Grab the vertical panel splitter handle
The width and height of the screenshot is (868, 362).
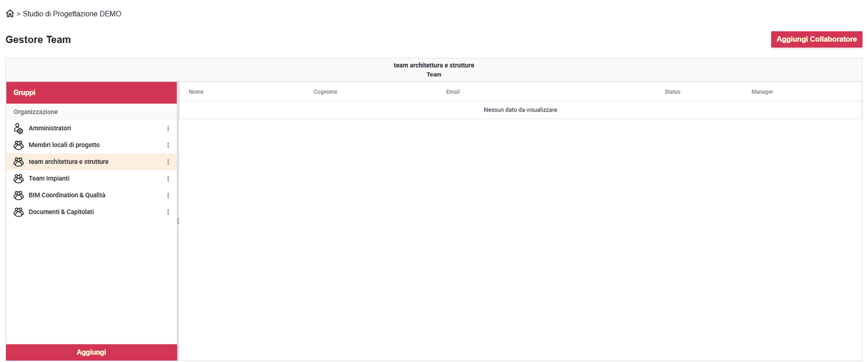pyautogui.click(x=178, y=221)
